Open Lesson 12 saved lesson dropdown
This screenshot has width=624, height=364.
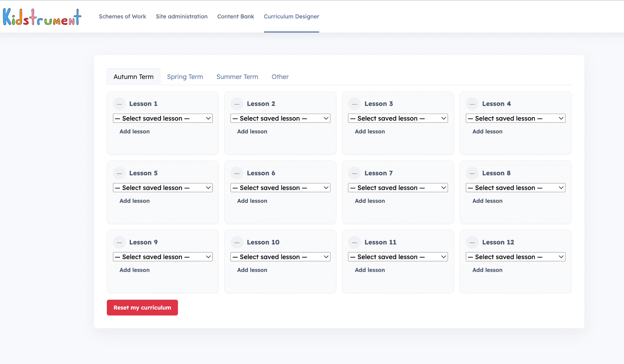(516, 257)
